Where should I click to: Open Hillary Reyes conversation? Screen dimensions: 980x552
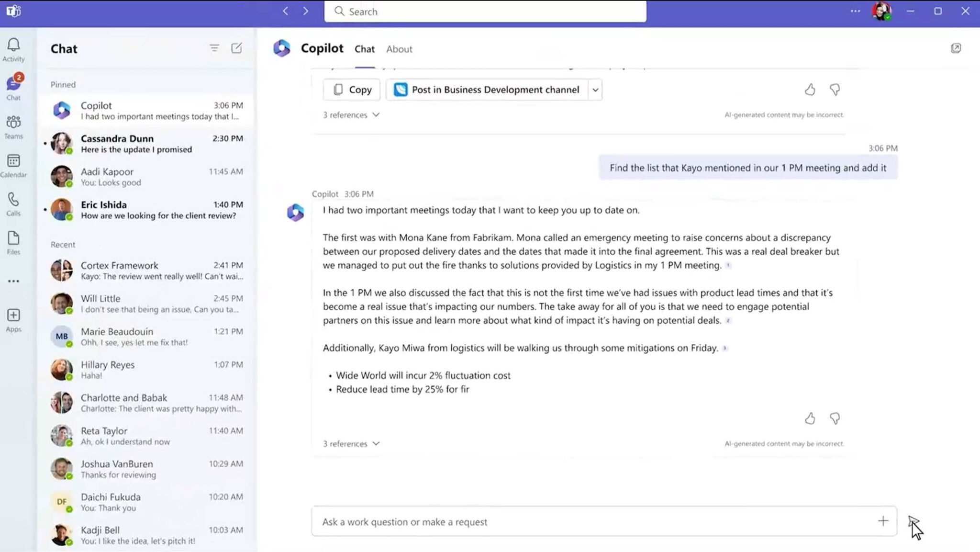[145, 369]
